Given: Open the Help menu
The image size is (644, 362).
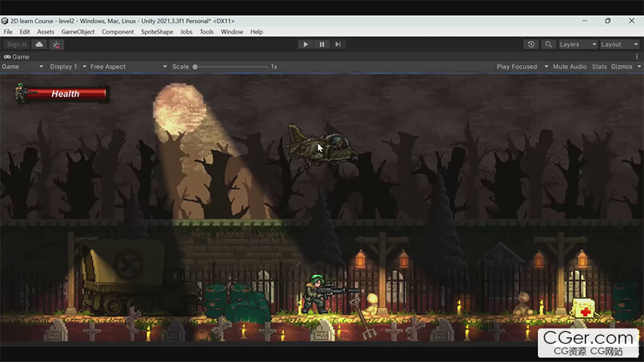Looking at the screenshot, I should point(256,31).
